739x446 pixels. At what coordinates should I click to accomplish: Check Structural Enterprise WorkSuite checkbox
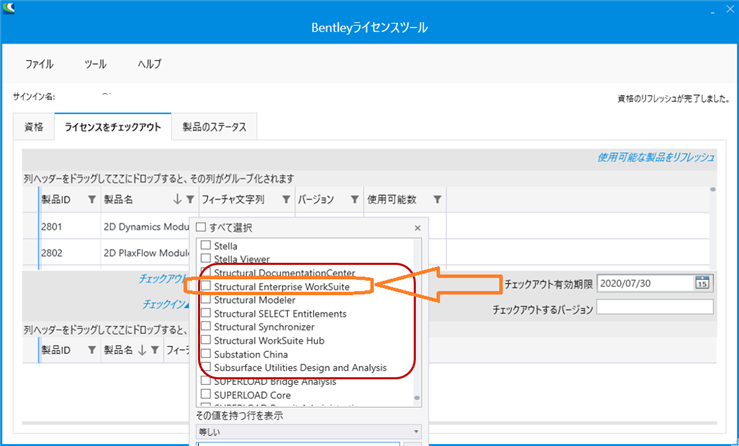205,286
